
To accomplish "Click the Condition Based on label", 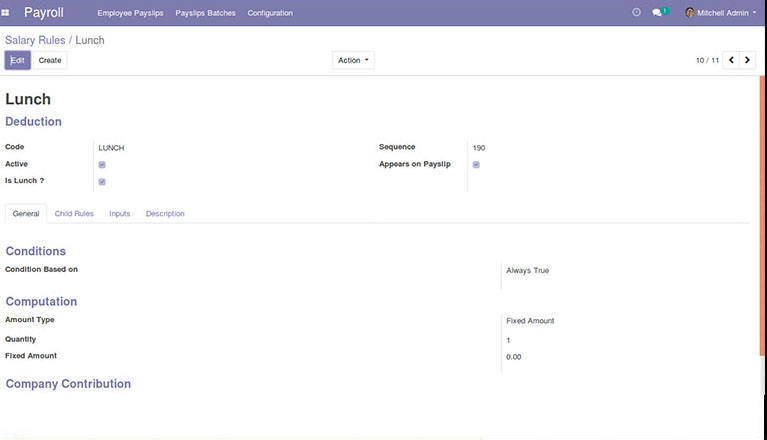I will click(x=42, y=269).
